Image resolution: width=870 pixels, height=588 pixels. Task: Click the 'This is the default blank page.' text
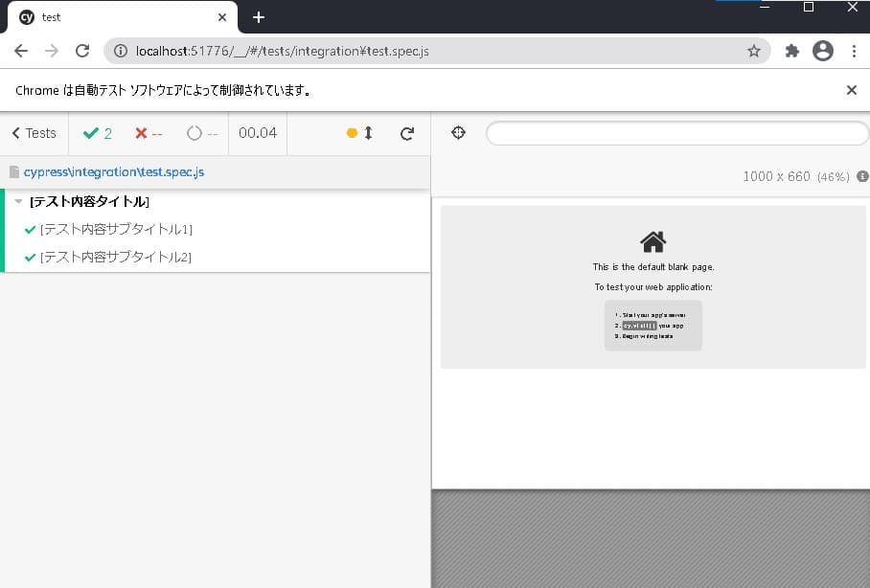[653, 267]
